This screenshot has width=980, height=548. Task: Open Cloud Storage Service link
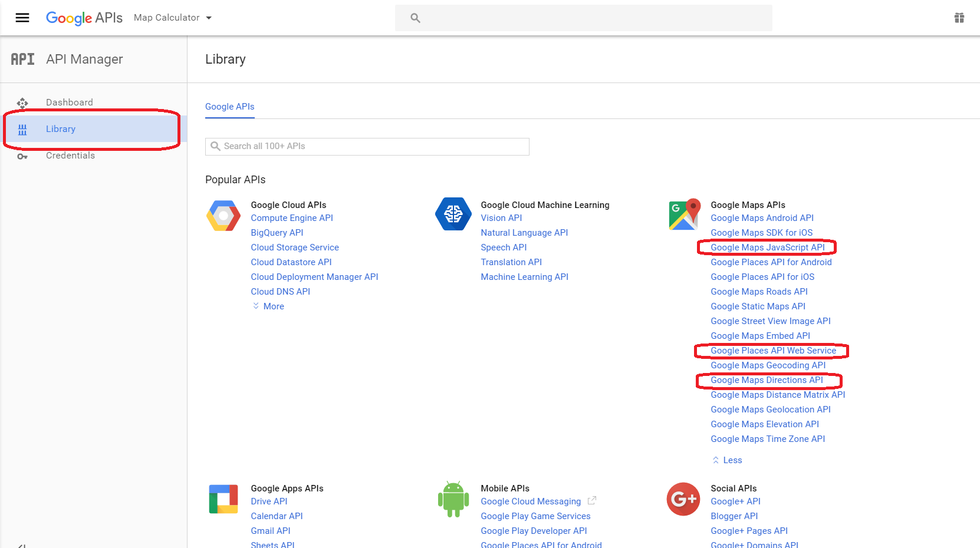point(295,247)
